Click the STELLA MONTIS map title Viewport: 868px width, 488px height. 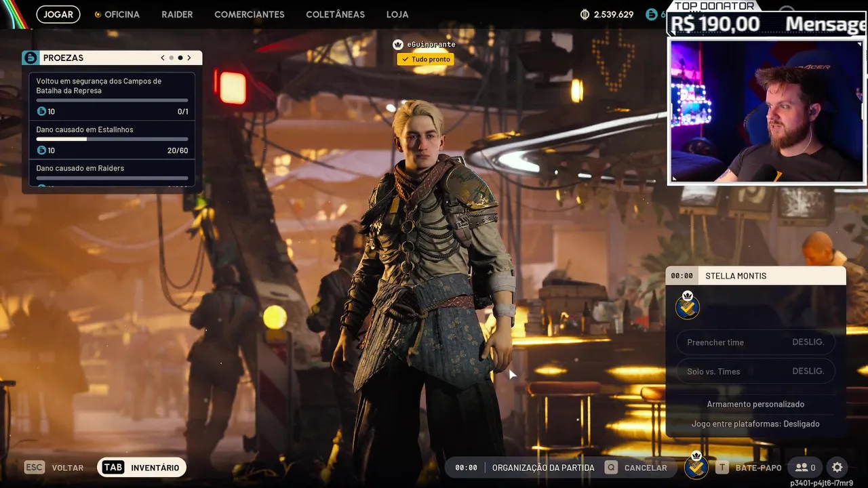coord(736,276)
